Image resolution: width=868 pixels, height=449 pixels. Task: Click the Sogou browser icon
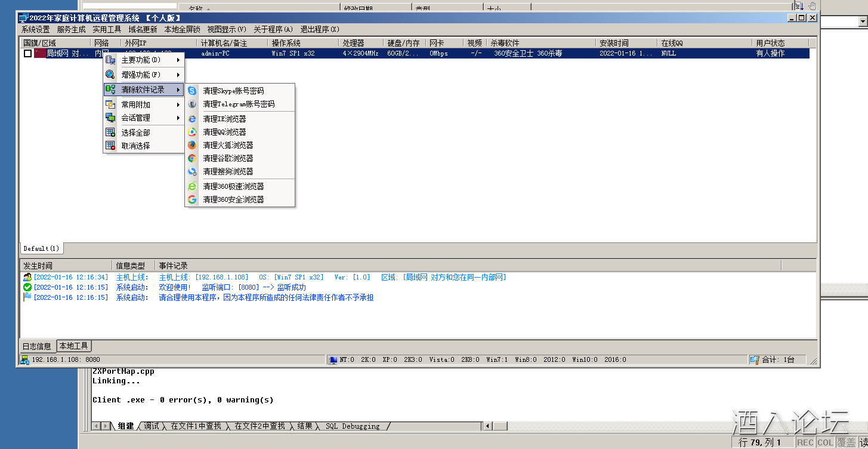click(192, 171)
